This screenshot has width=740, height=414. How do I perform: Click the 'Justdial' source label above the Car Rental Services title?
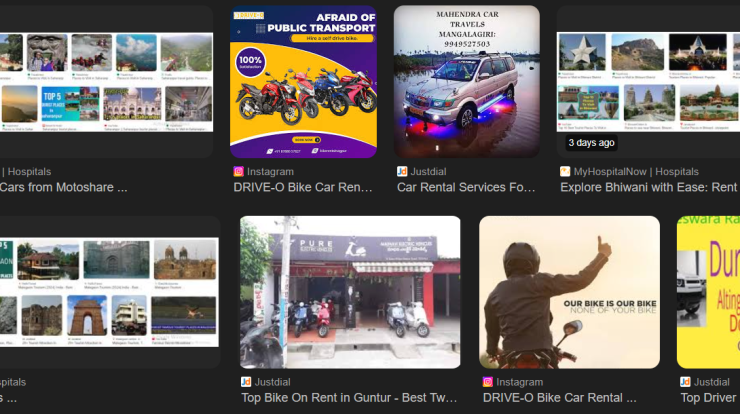tap(428, 172)
